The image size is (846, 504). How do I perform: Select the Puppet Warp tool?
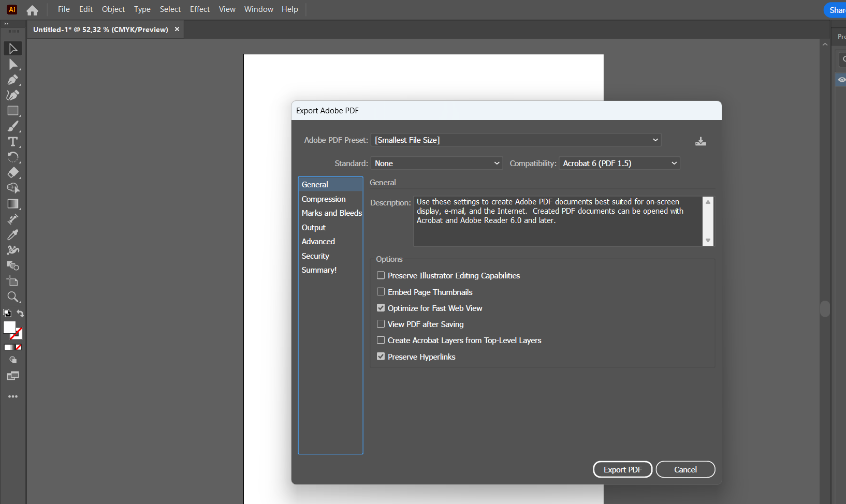(13, 250)
